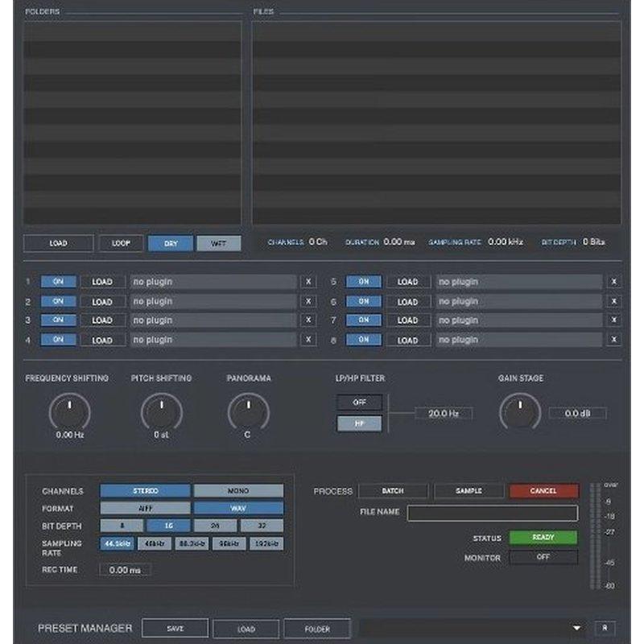Set sampling rate to 96kHz
The image size is (644, 644).
pos(229,543)
